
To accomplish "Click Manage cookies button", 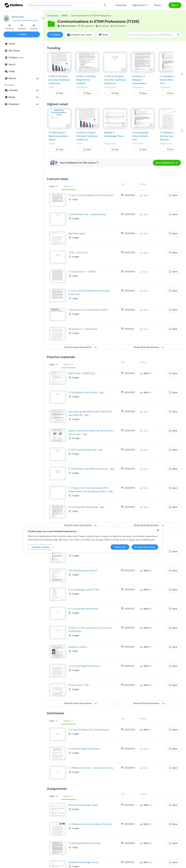I will point(41,547).
